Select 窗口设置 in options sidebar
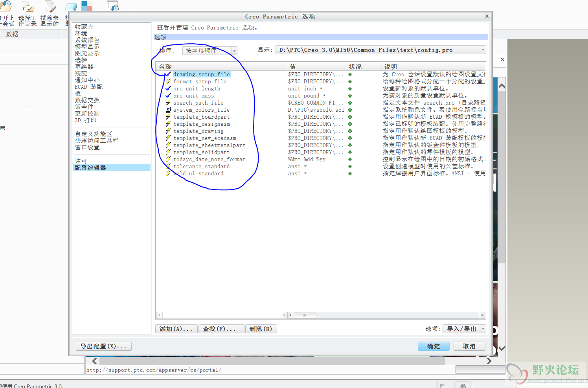Viewport: 588px width, 388px height. click(87, 147)
